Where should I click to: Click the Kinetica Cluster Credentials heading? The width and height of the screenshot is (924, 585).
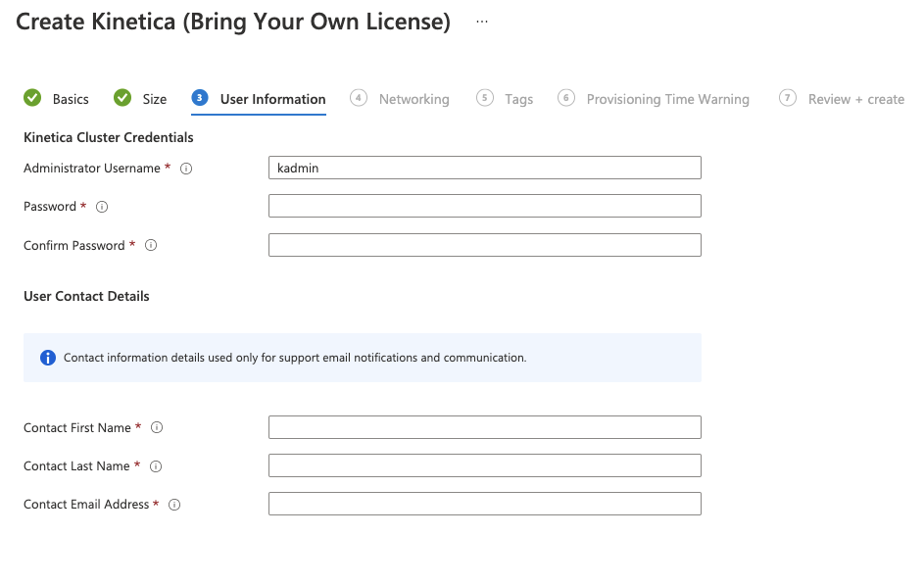109,138
